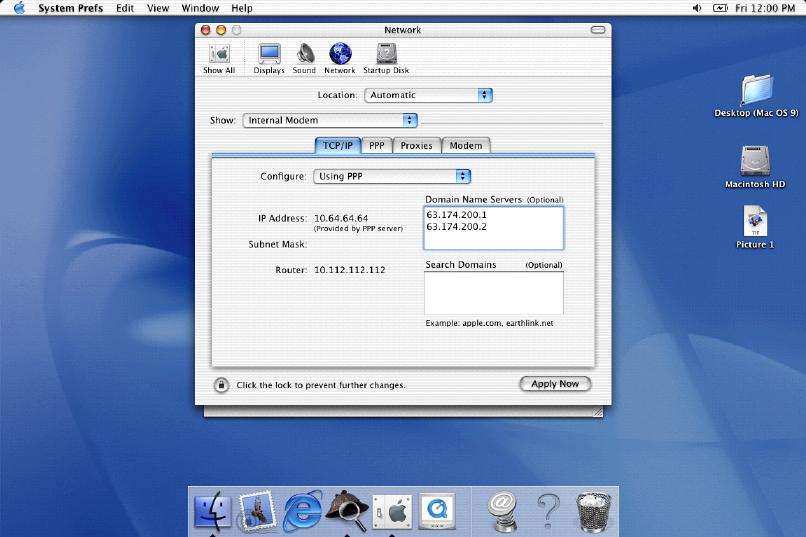Switch to the Proxies tab
This screenshot has width=806, height=537.
pos(416,145)
